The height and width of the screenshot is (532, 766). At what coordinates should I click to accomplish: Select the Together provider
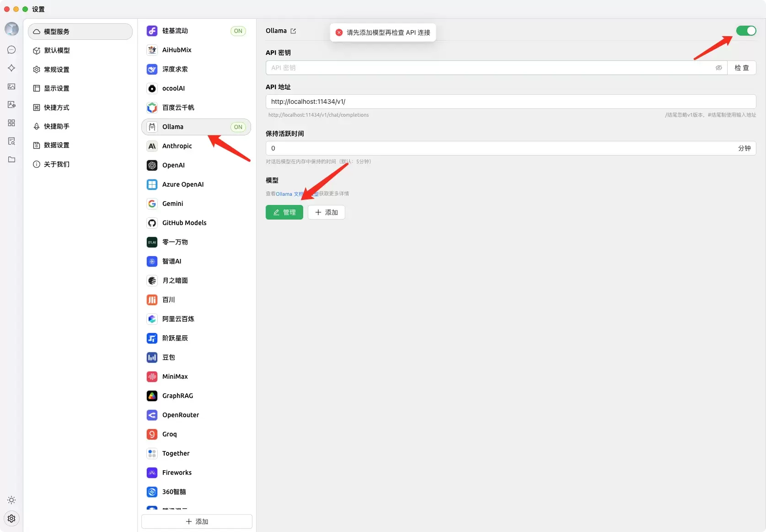[x=196, y=453]
